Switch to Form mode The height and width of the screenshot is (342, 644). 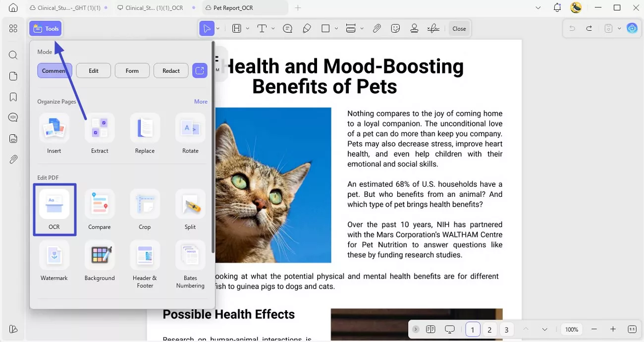pos(132,71)
